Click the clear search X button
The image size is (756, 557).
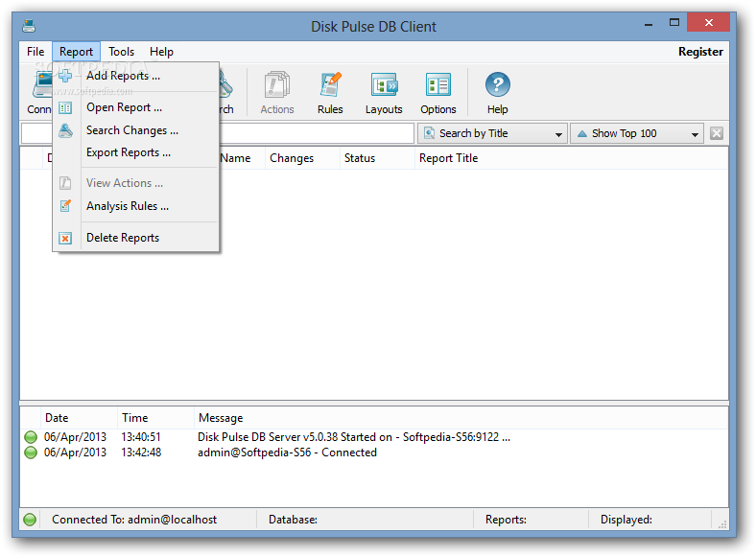pos(717,133)
